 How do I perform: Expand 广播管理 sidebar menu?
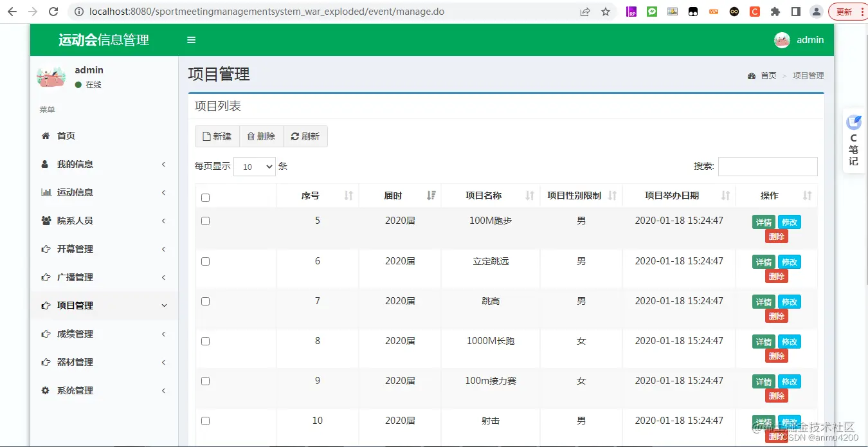[x=104, y=277]
